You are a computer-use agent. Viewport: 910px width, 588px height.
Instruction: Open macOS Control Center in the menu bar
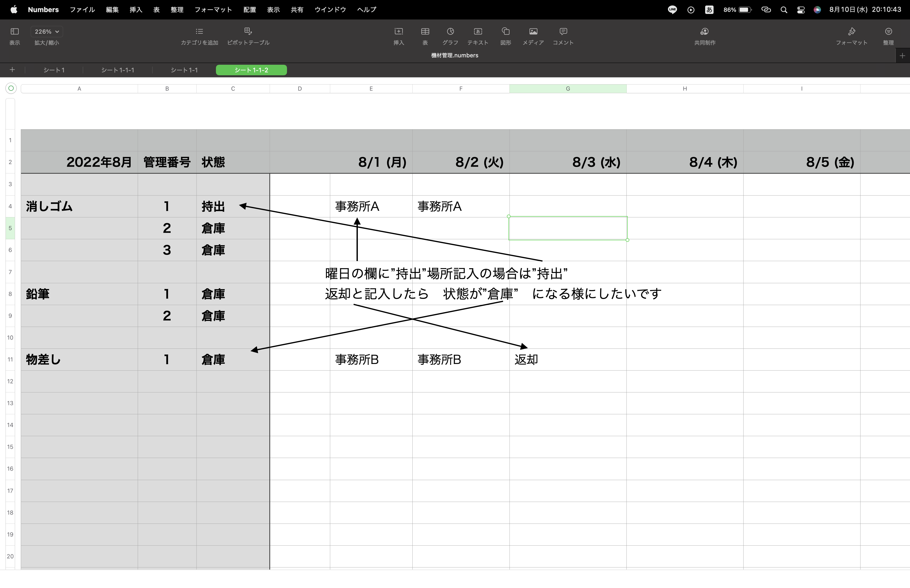point(801,10)
